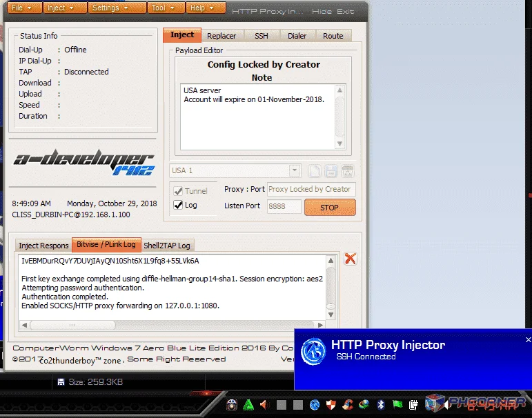Click the orange STOP button
This screenshot has height=418, width=532.
click(x=330, y=208)
